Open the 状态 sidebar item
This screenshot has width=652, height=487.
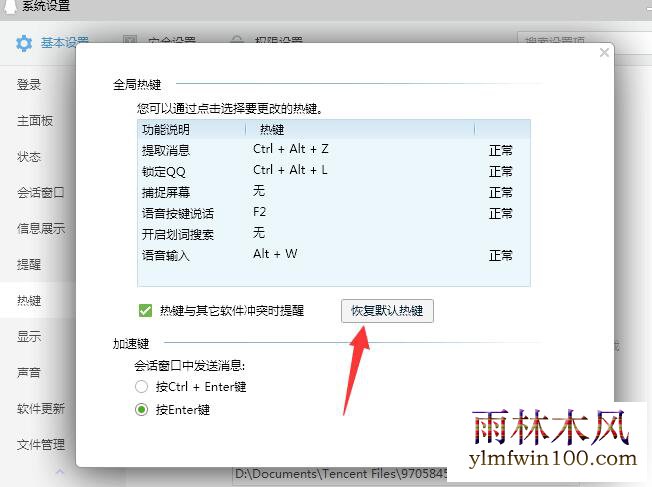(x=29, y=157)
